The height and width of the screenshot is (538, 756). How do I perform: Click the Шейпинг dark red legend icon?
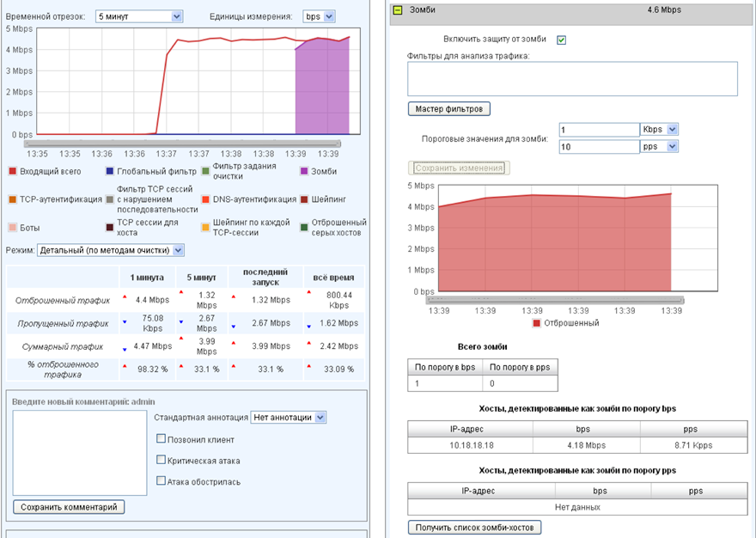click(x=303, y=199)
